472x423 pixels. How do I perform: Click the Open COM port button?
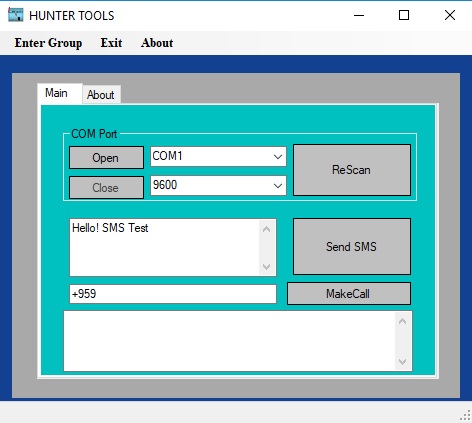(x=106, y=157)
